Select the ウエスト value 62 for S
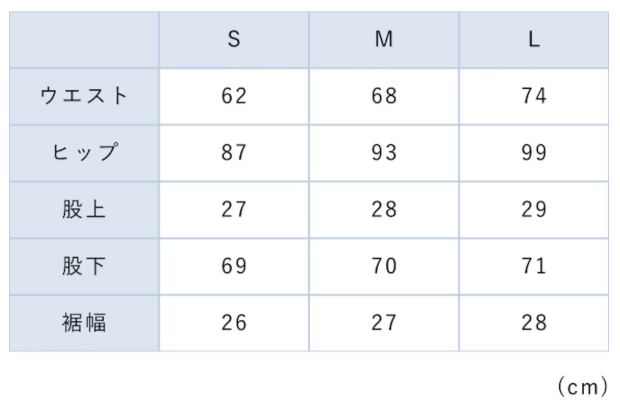The width and height of the screenshot is (620, 407). [x=234, y=97]
